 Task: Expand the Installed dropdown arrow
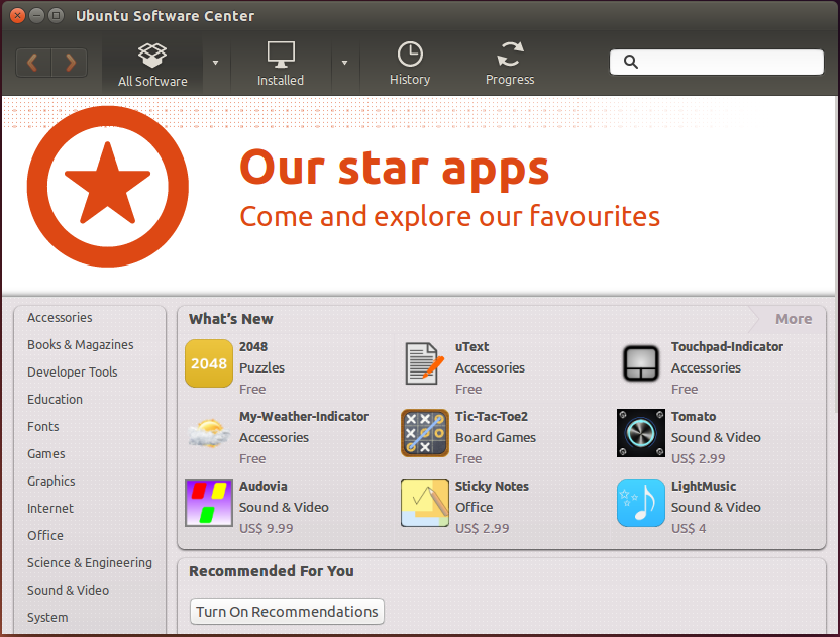[345, 63]
